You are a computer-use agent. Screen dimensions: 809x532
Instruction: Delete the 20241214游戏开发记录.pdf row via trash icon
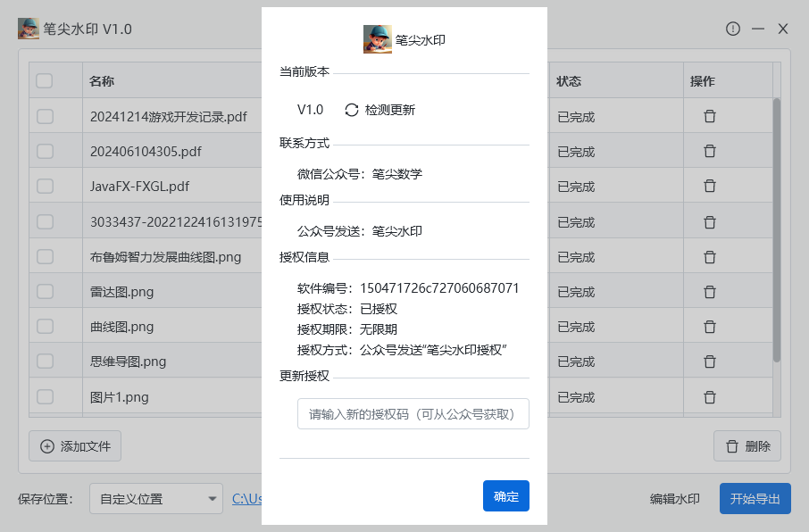pyautogui.click(x=710, y=116)
